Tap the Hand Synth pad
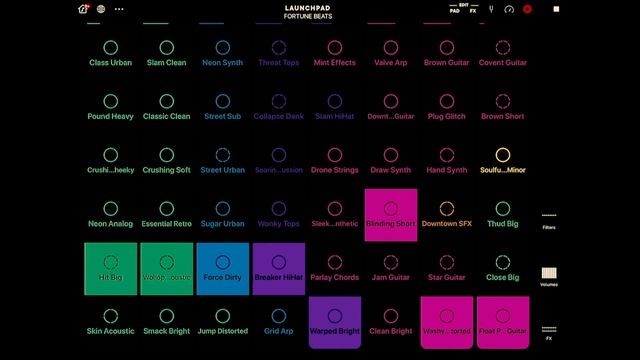640x360 pixels. click(x=447, y=161)
